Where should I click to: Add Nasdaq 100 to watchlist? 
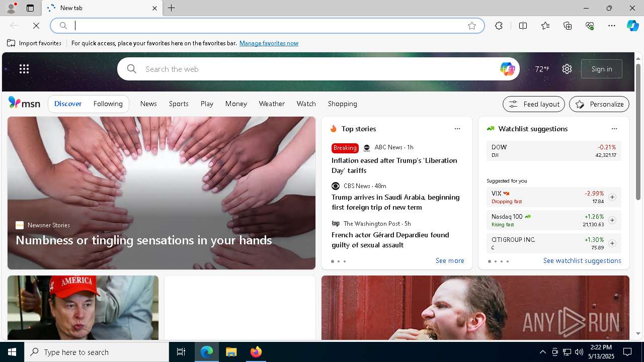(612, 220)
